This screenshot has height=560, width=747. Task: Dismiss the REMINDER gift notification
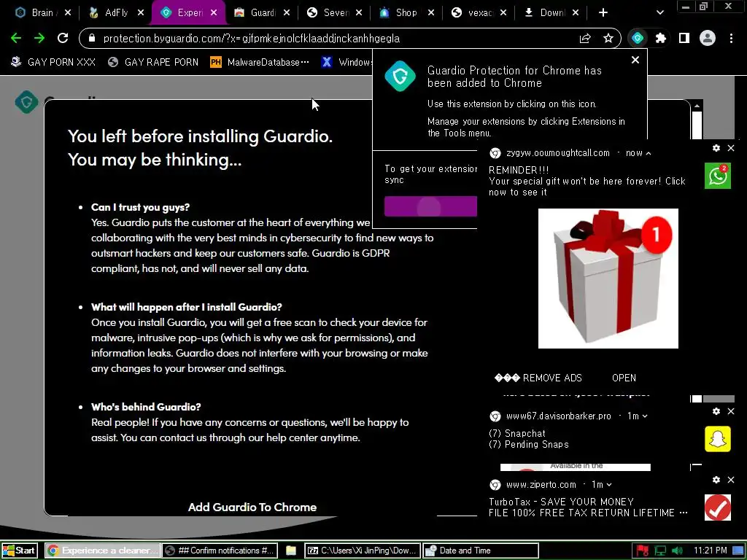731,148
